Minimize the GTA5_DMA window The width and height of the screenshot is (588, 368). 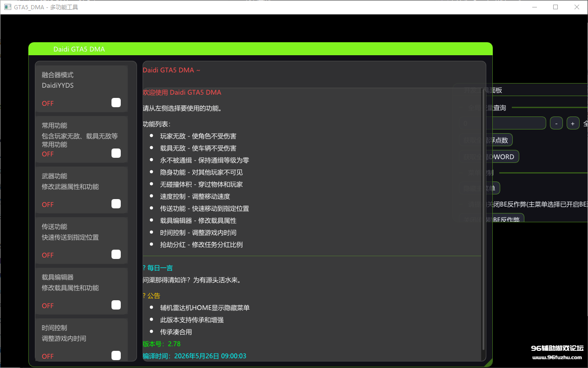[x=534, y=7]
